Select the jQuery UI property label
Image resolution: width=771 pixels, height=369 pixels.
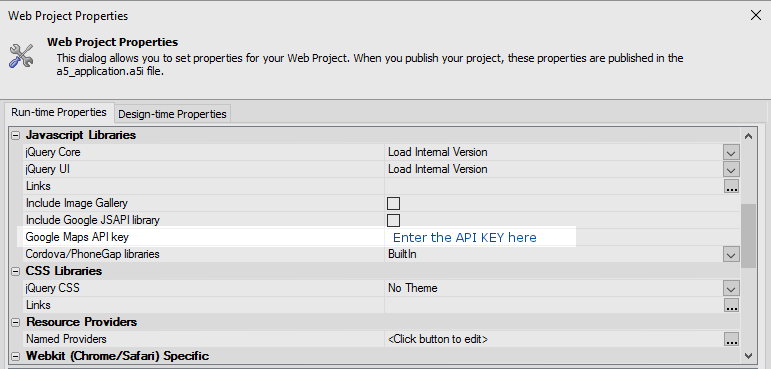tap(48, 169)
